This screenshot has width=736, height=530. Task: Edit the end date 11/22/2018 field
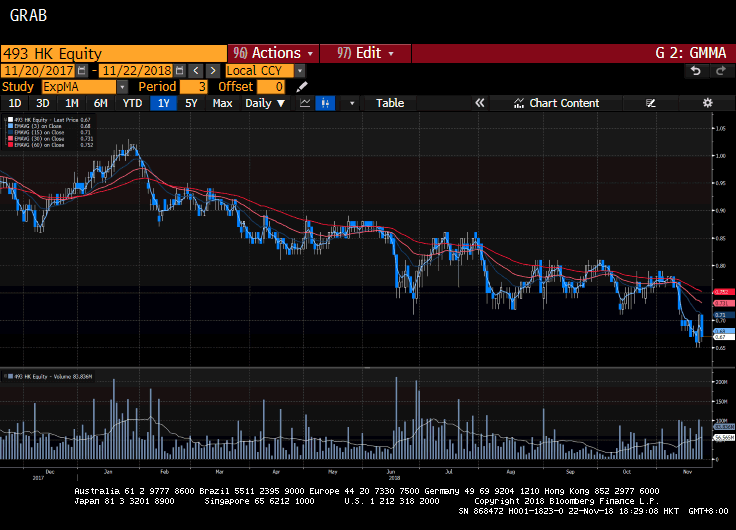coord(137,71)
